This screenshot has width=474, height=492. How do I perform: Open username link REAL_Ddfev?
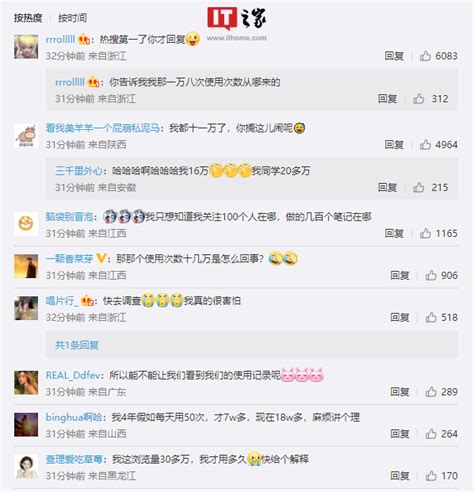pos(73,375)
